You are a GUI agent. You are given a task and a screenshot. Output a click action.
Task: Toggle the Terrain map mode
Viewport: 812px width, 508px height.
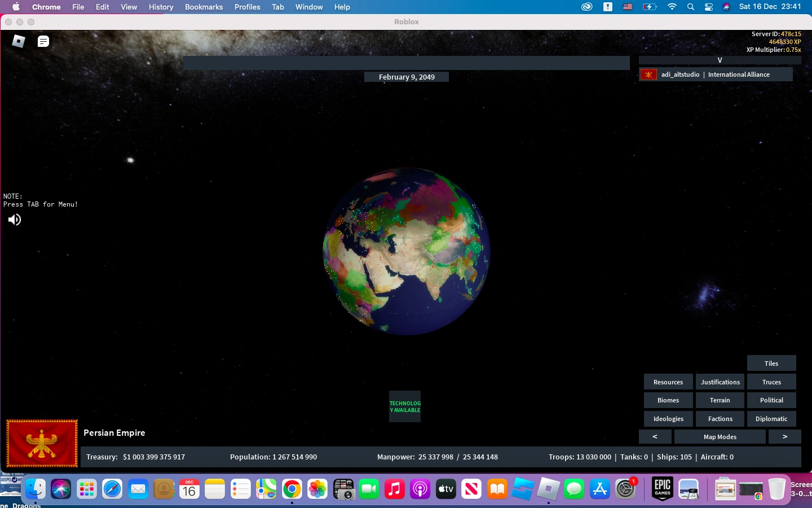click(x=720, y=400)
